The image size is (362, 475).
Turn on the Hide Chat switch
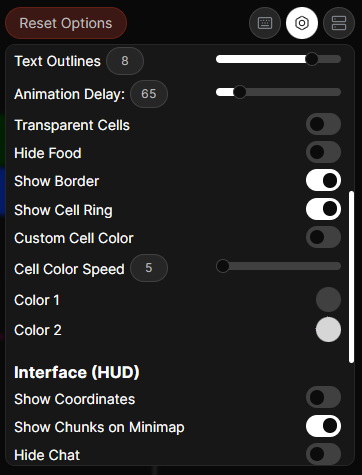[323, 454]
